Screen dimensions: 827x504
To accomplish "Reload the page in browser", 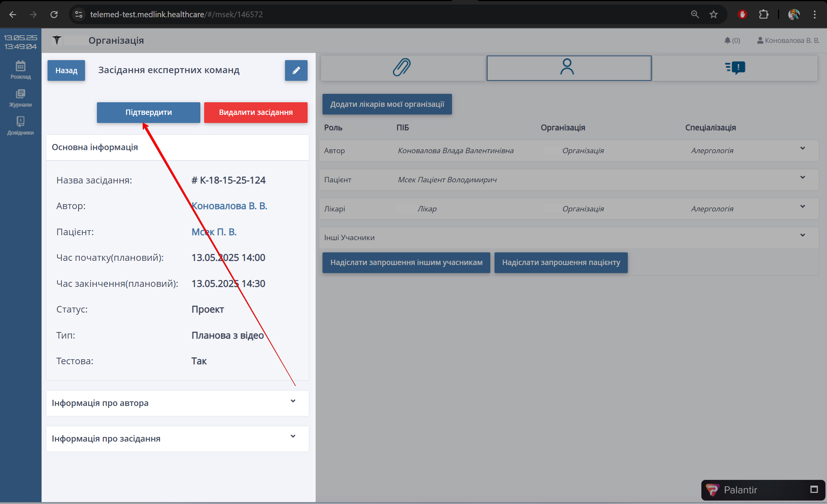I will tap(54, 15).
